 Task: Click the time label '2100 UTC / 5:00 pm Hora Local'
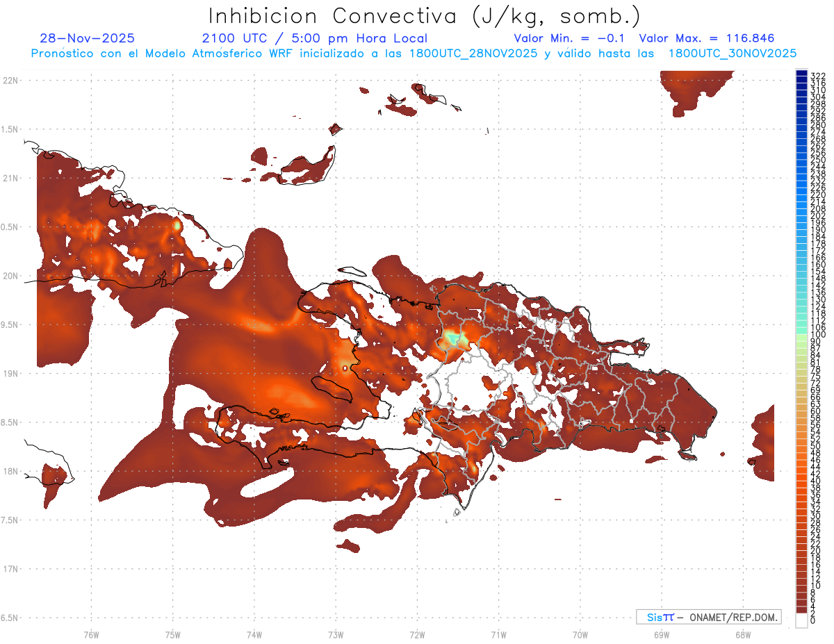314,38
